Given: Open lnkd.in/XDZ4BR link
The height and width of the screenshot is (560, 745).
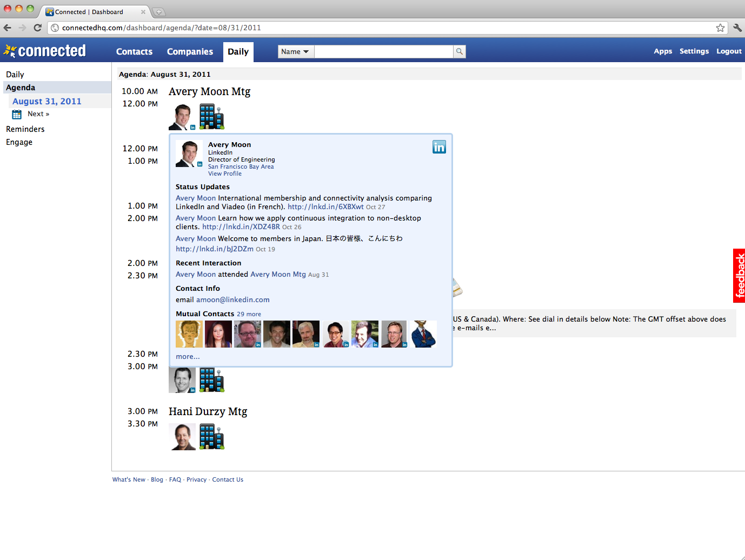Looking at the screenshot, I should pyautogui.click(x=241, y=226).
